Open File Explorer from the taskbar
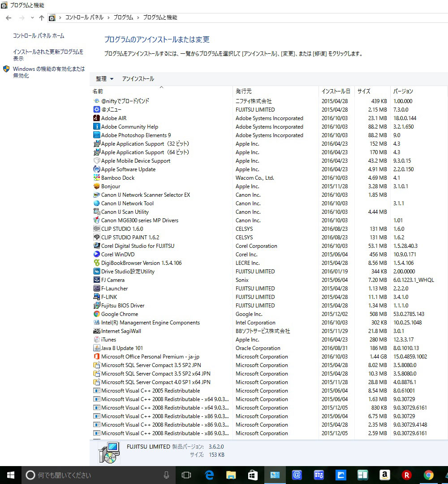Image resolution: width=448 pixels, height=484 pixels. (231, 475)
